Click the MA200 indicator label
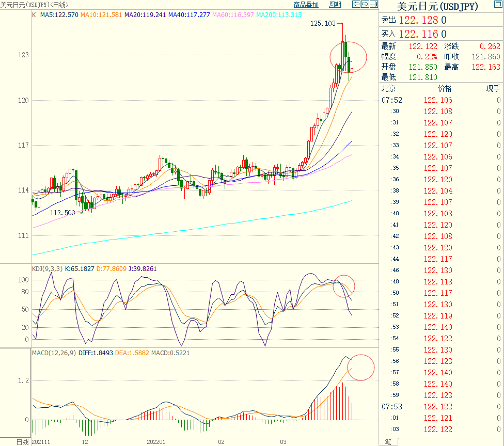Image resolution: width=504 pixels, height=446 pixels. pyautogui.click(x=279, y=15)
